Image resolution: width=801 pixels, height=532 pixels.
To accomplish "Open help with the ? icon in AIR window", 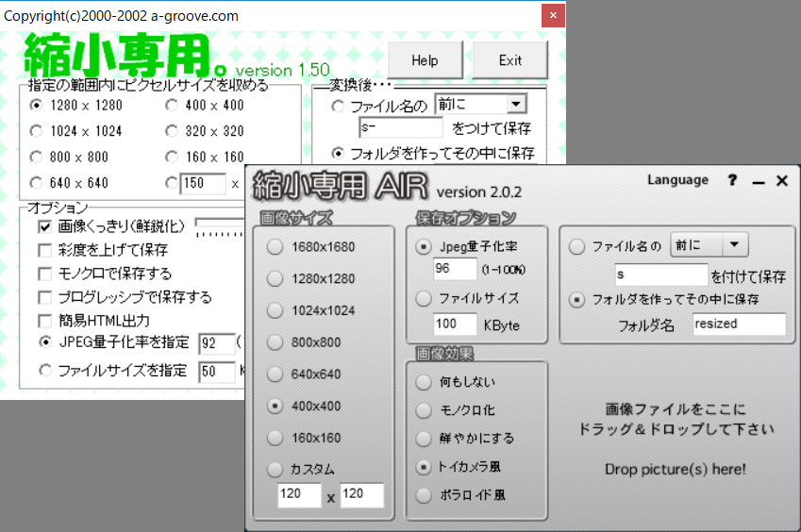I will pyautogui.click(x=732, y=180).
